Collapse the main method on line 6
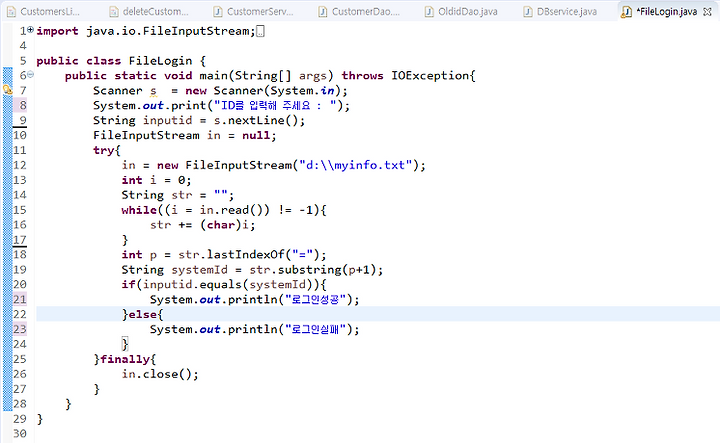The image size is (720, 443). [30, 74]
